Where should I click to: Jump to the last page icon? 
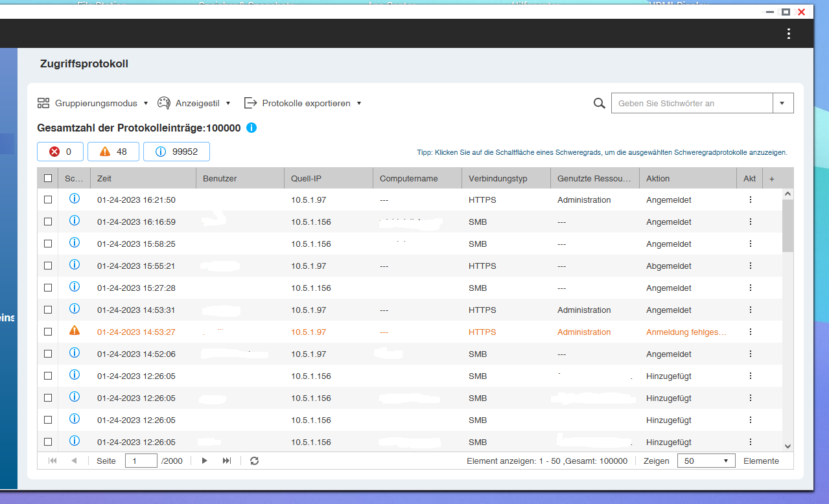point(226,461)
